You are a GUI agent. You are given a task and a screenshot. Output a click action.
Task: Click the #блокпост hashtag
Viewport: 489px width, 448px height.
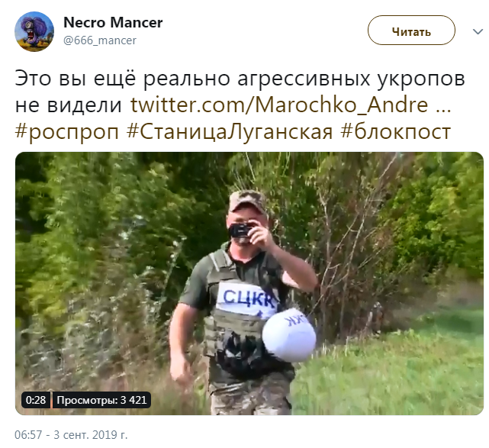tap(396, 132)
